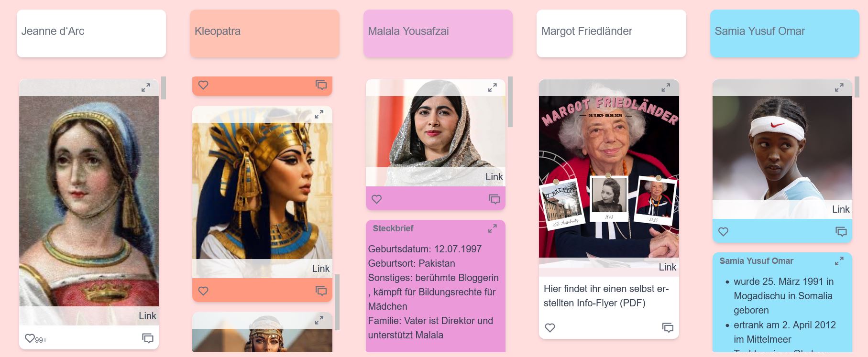Open the Link on Samia Yusuf Omar photo
The height and width of the screenshot is (357, 868).
841,209
